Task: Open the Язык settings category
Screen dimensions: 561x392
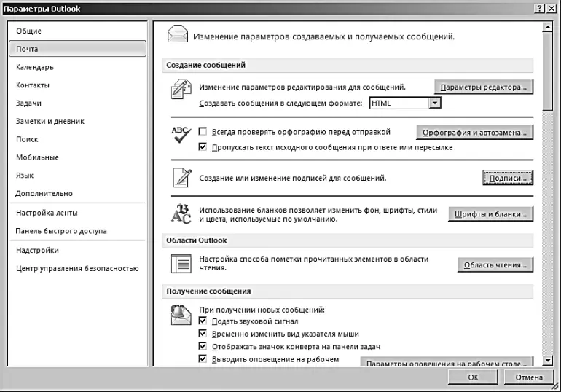Action: pos(77,176)
